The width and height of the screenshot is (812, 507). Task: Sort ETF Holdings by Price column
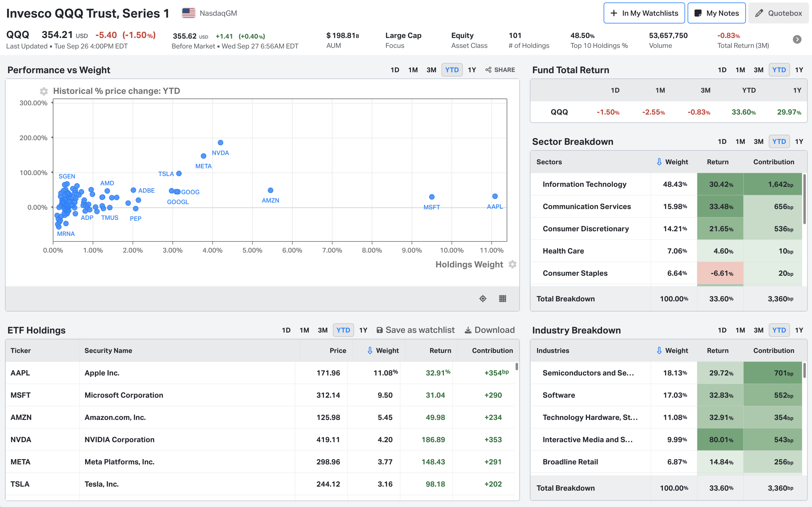pyautogui.click(x=337, y=350)
